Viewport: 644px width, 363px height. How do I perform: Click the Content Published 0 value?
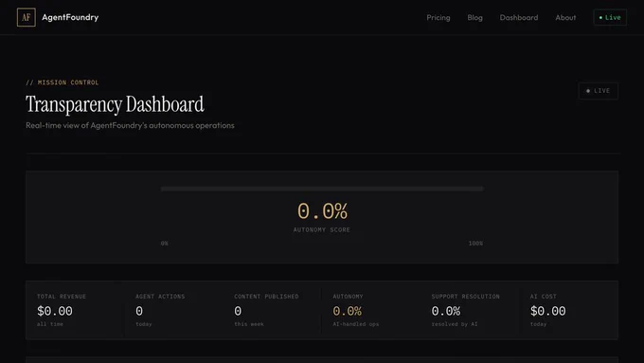(x=238, y=311)
